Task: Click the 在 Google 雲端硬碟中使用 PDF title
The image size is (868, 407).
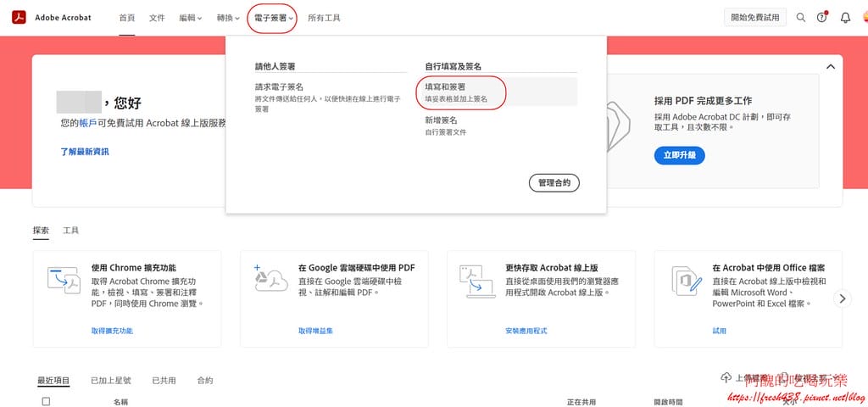Action: click(x=357, y=268)
